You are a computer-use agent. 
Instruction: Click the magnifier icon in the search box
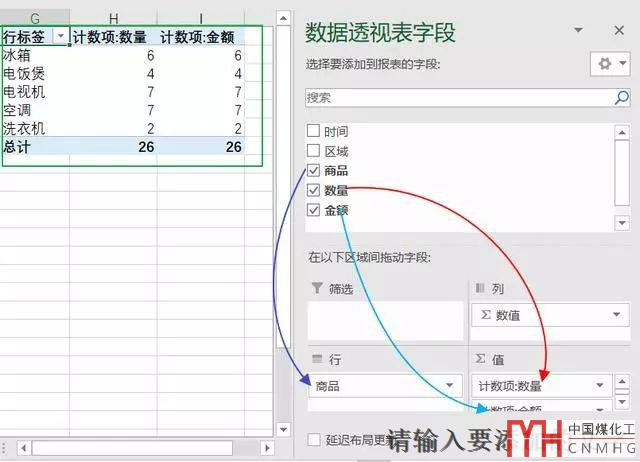(622, 98)
